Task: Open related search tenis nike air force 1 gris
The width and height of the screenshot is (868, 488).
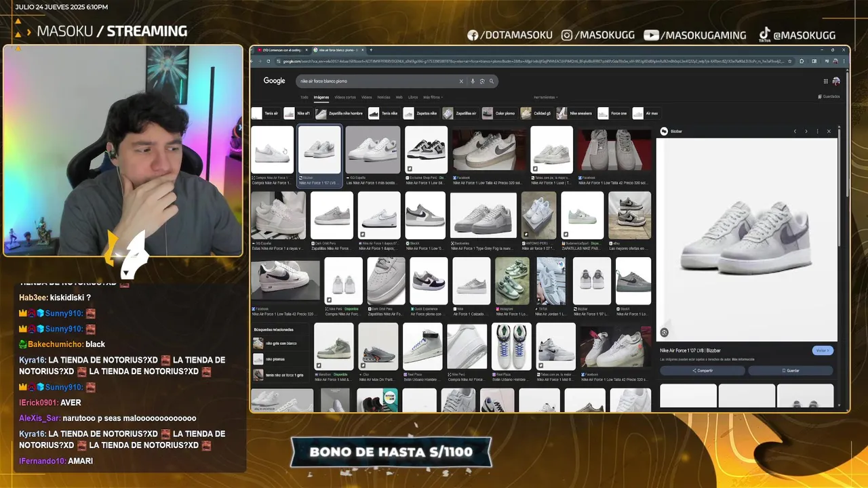Action: click(279, 375)
